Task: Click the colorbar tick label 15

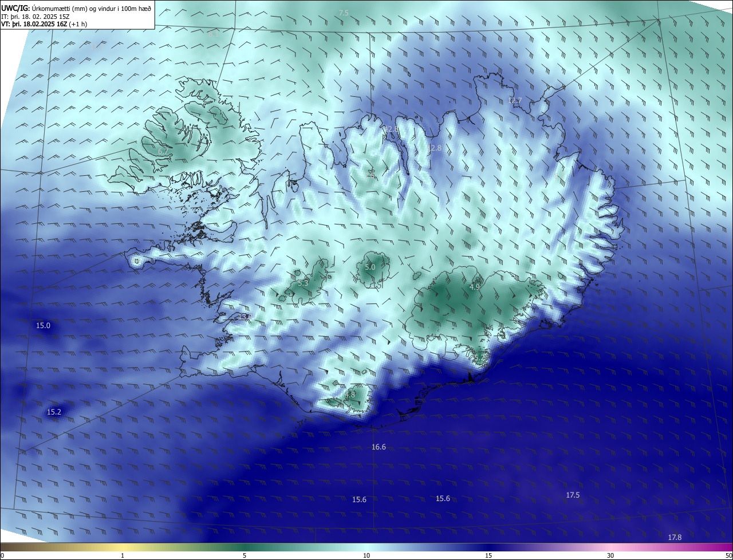Action: coord(488,555)
